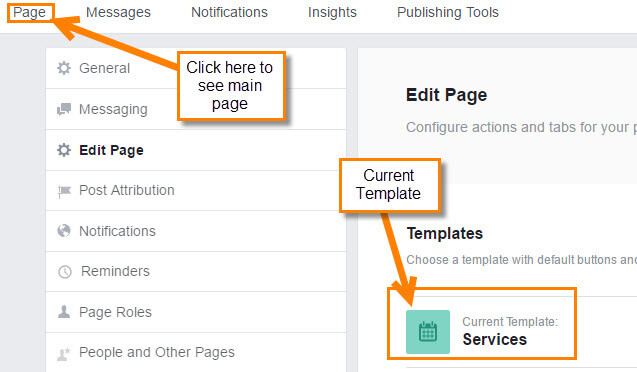The image size is (637, 372).
Task: Open the Page tab
Action: pyautogui.click(x=29, y=12)
